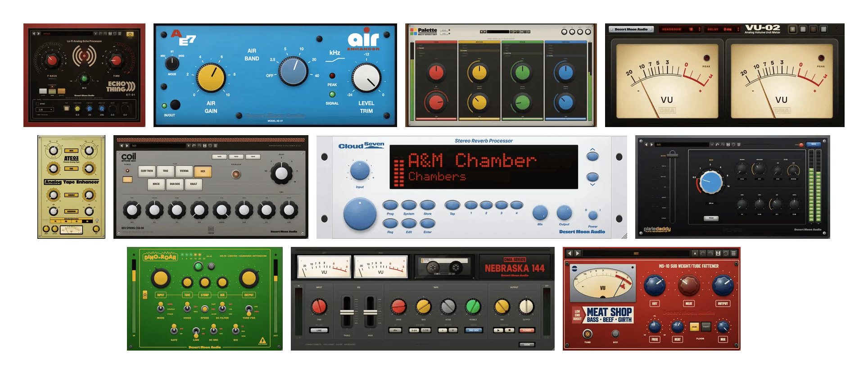The height and width of the screenshot is (374, 868).
Task: Adjust VU-02 Headroom stepper arrows
Action: pos(699,29)
